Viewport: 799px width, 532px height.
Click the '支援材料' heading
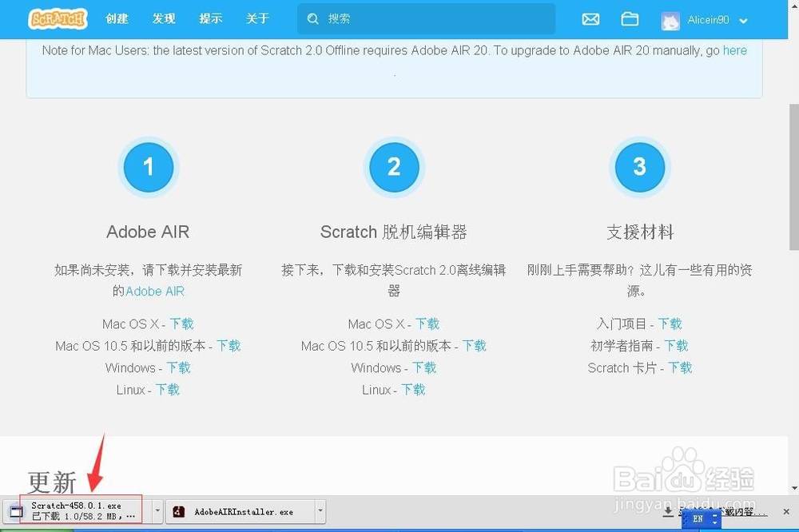pyautogui.click(x=640, y=232)
